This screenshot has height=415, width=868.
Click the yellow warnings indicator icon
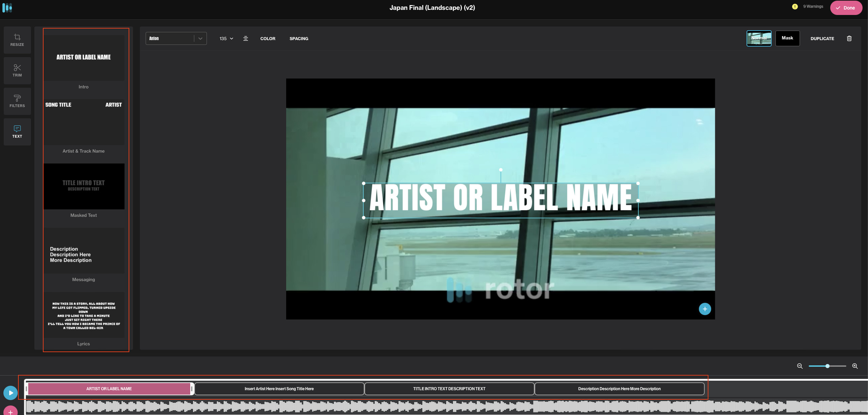click(x=795, y=6)
